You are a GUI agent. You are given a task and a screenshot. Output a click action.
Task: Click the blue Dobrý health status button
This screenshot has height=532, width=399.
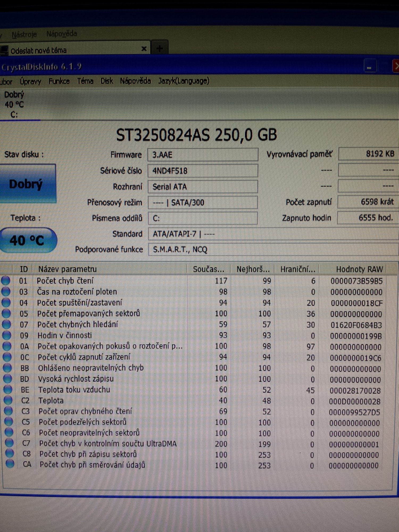[x=28, y=184]
